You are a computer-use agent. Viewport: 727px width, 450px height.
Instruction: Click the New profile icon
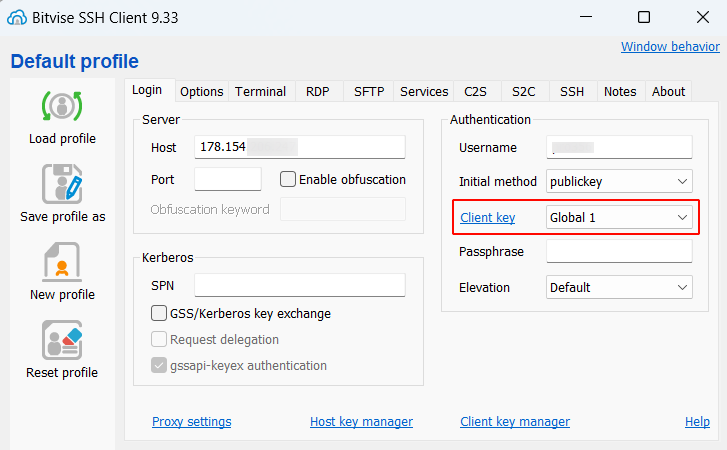pos(62,262)
